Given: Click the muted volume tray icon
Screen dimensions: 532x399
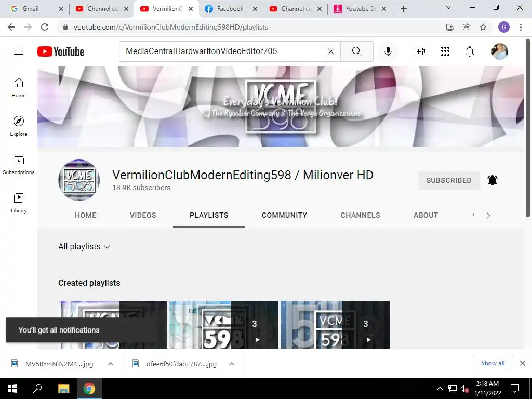Looking at the screenshot, I should pos(464,389).
